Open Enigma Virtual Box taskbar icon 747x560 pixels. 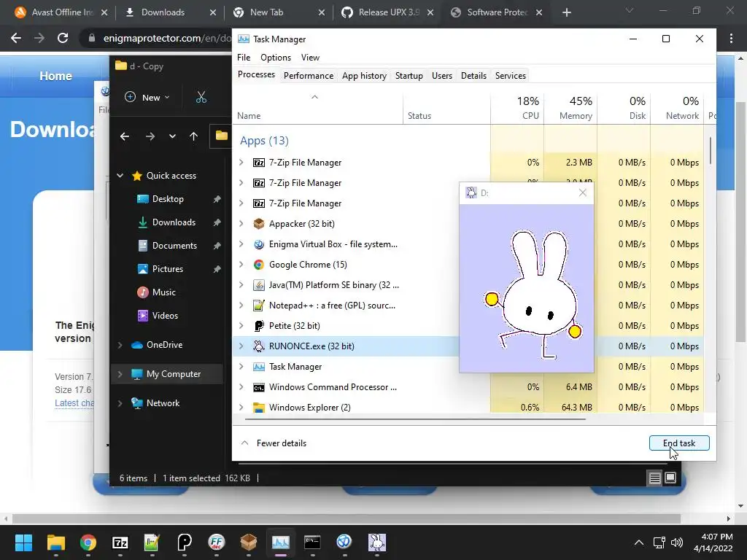point(344,542)
